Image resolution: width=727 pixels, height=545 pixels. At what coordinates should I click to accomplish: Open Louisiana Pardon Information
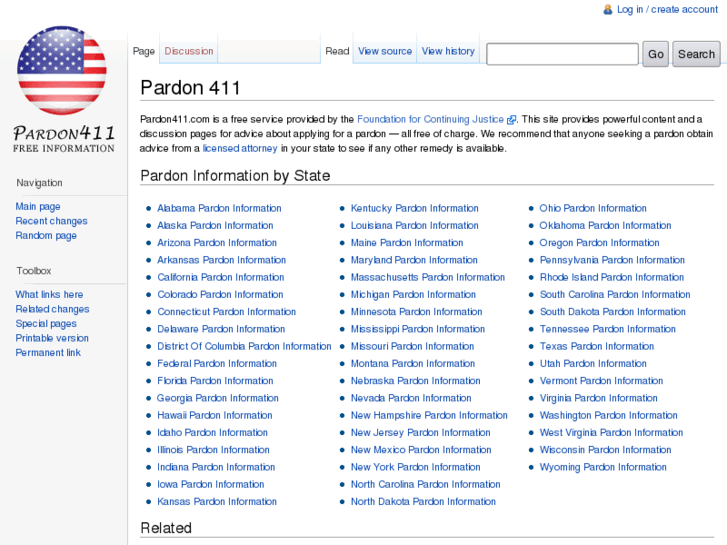415,225
